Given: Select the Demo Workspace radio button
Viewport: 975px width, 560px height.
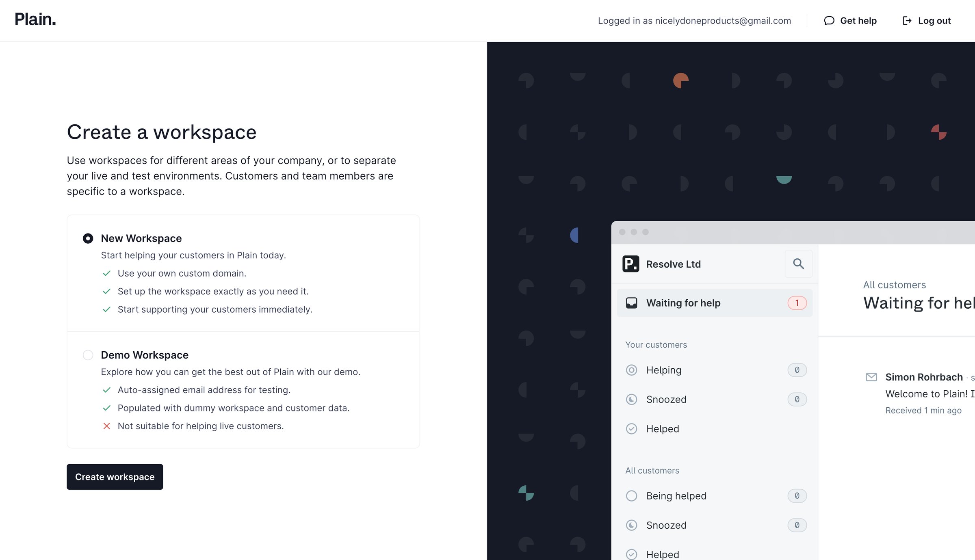Looking at the screenshot, I should click(x=88, y=355).
